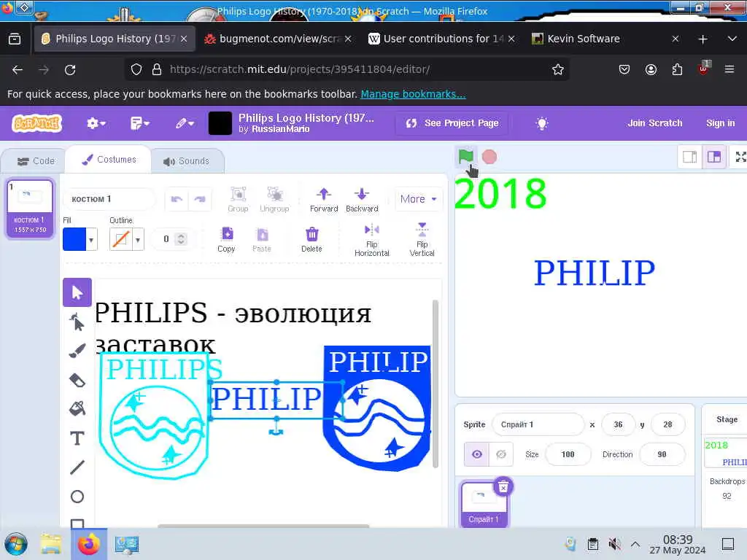Screen dimensions: 747x560
Task: Click the red stop button
Action: click(489, 157)
